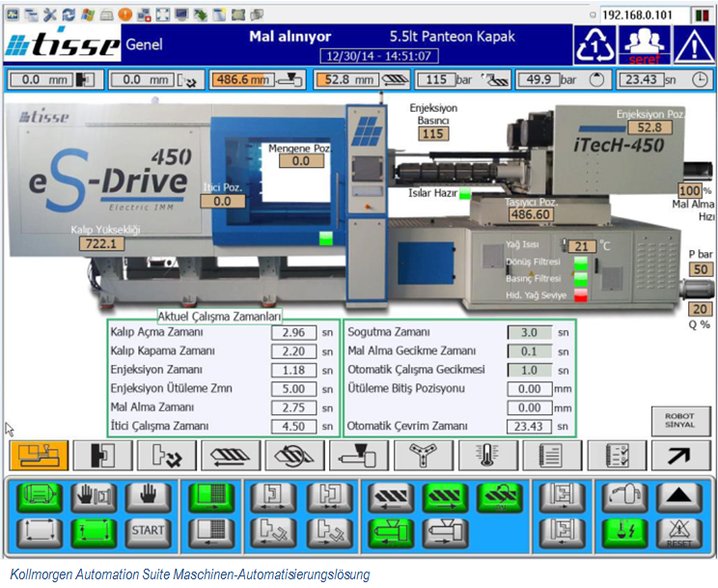Open the checklist page tab
This screenshot has width=718, height=588.
(618, 455)
